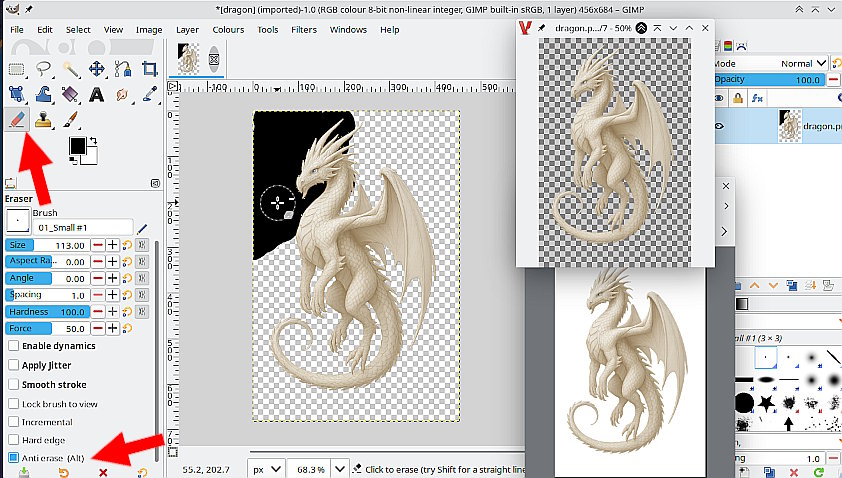
Task: Select the Clone stamp tool
Action: tap(44, 120)
